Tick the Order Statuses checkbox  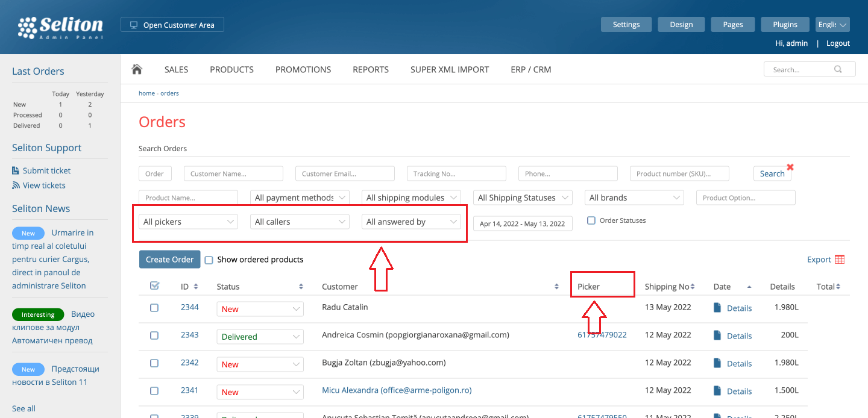coord(591,220)
